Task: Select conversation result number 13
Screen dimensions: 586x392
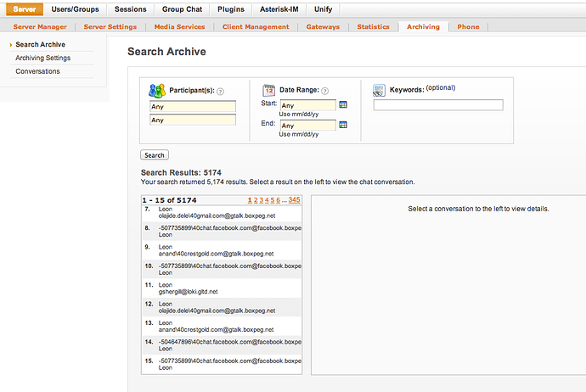Action: (x=222, y=327)
